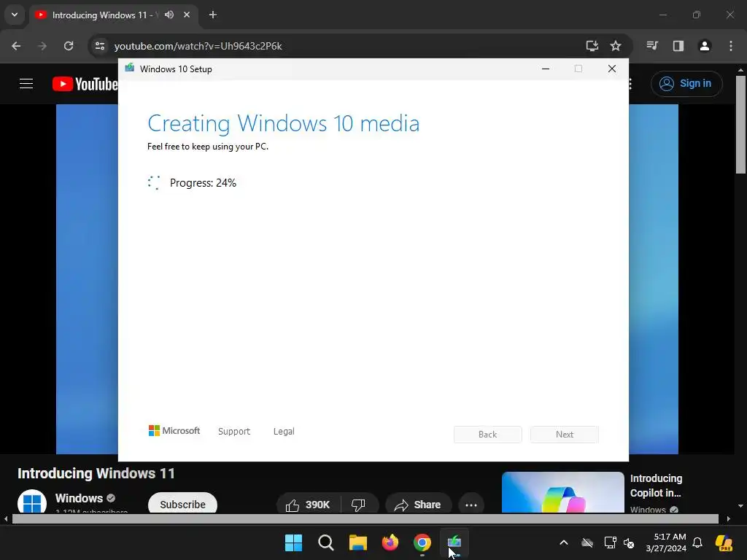Screen dimensions: 747x560
Task: Close the Introducing Windows 11 tab
Action: [187, 15]
